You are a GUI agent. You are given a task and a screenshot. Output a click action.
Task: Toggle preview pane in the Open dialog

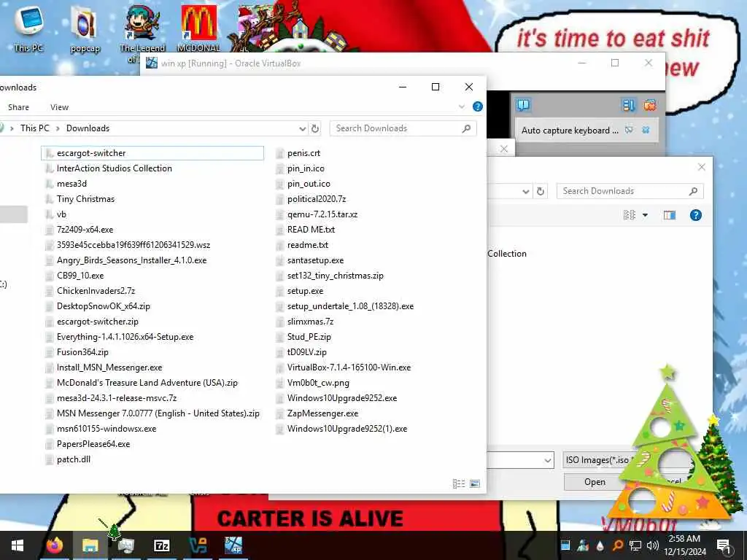pyautogui.click(x=670, y=215)
